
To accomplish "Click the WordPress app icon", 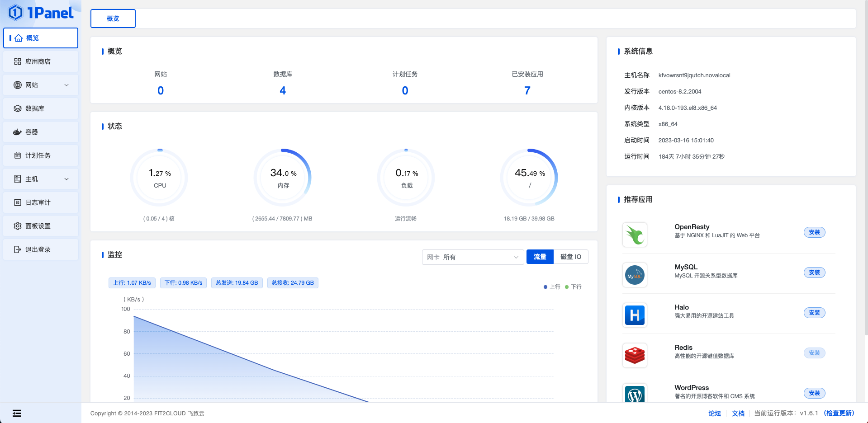I will 635,394.
